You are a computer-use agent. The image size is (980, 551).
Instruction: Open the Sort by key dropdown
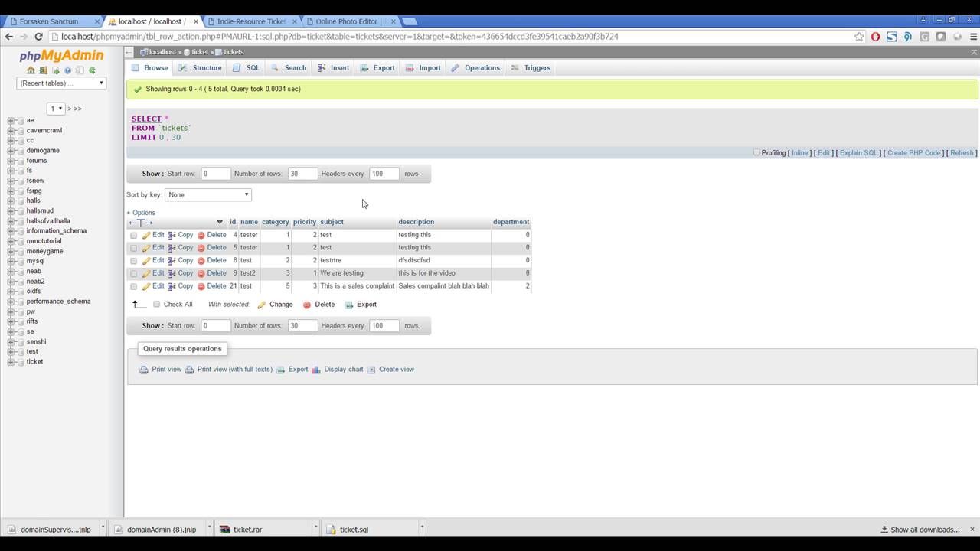pyautogui.click(x=208, y=194)
